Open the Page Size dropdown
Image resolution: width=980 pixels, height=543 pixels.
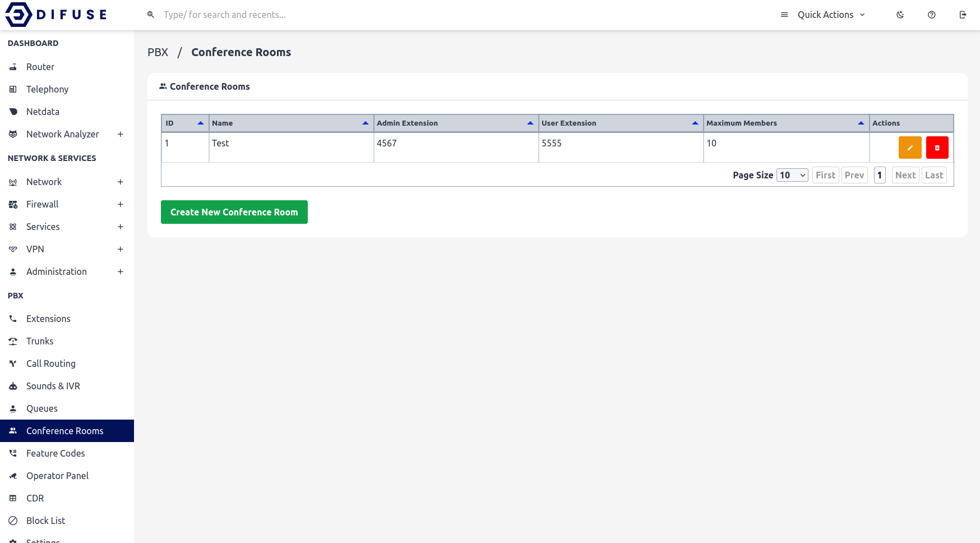tap(792, 175)
